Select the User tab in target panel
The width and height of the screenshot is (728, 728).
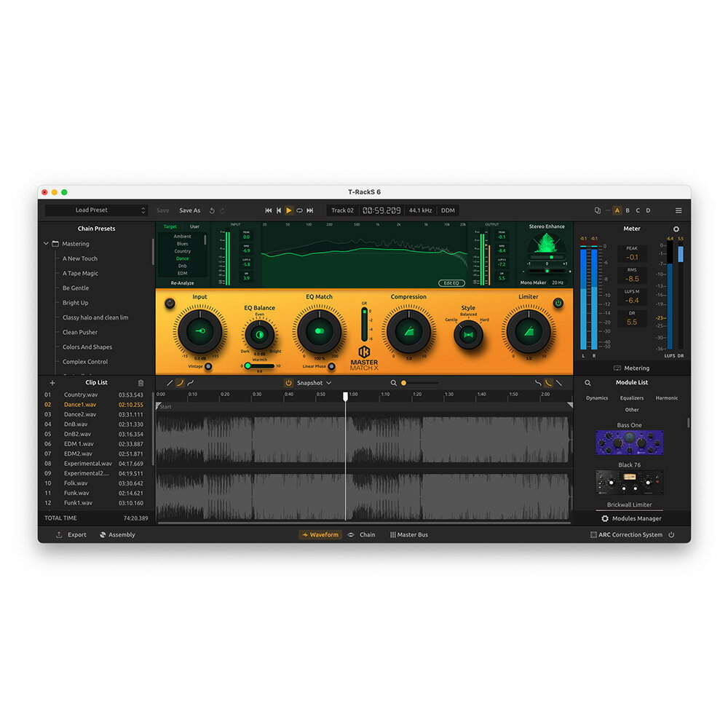[194, 226]
